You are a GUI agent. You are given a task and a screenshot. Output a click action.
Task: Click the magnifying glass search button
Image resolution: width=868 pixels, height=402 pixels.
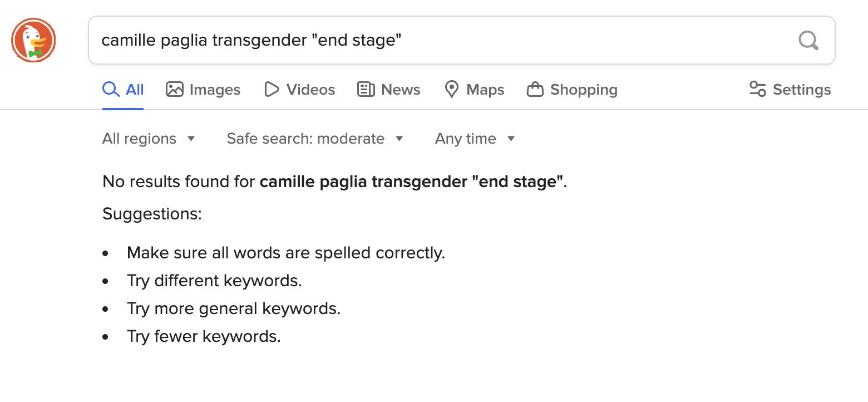[808, 40]
